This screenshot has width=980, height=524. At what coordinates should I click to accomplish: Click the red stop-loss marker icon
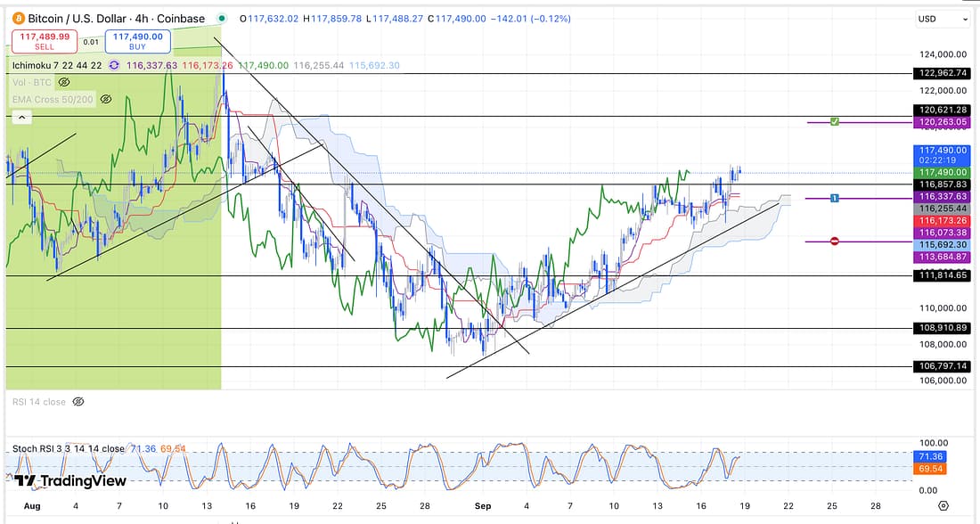pyautogui.click(x=834, y=242)
